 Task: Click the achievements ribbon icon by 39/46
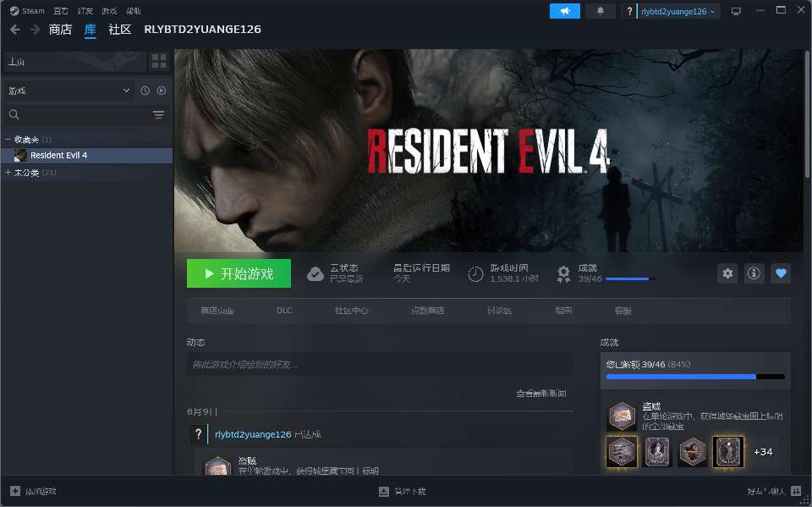pyautogui.click(x=563, y=273)
